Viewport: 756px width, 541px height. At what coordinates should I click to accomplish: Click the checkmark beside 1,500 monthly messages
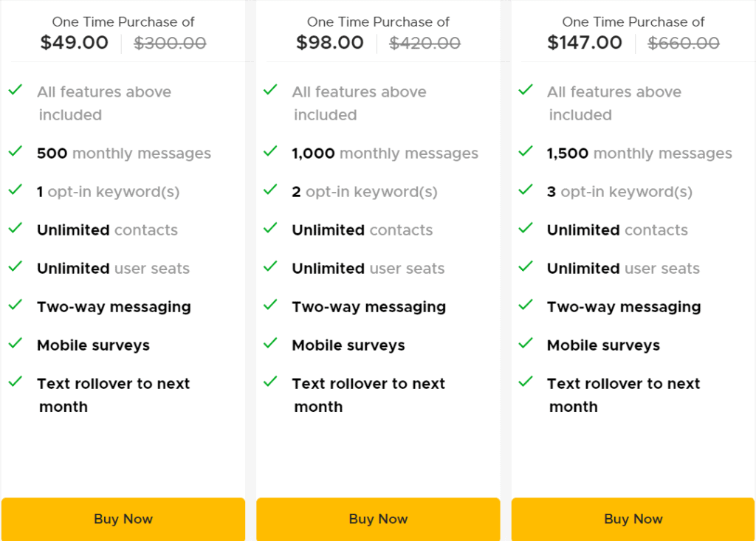point(525,151)
